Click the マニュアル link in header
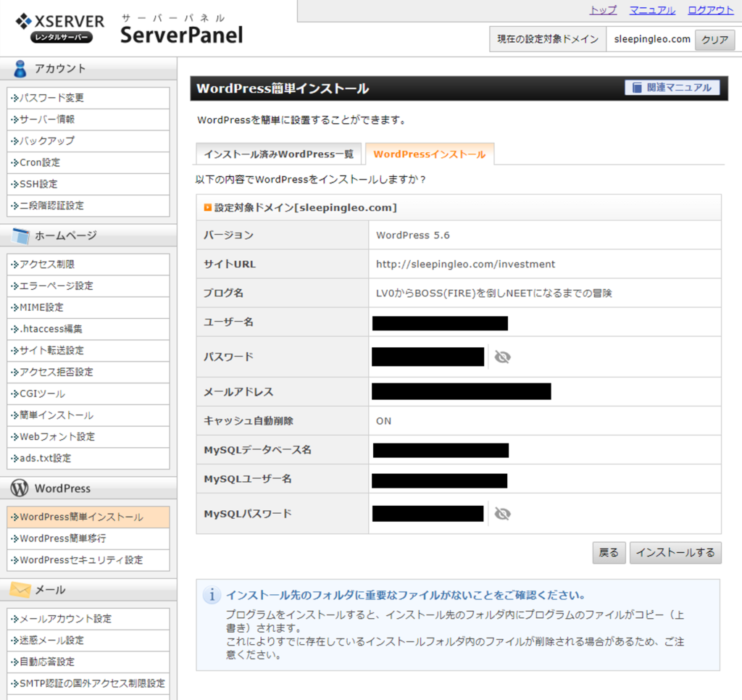Image resolution: width=742 pixels, height=700 pixels. [x=652, y=10]
